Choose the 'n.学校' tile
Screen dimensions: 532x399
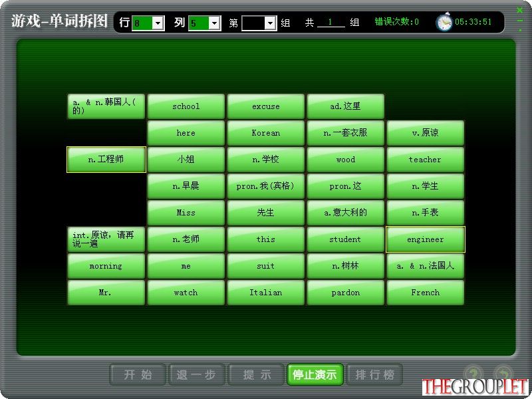(265, 160)
